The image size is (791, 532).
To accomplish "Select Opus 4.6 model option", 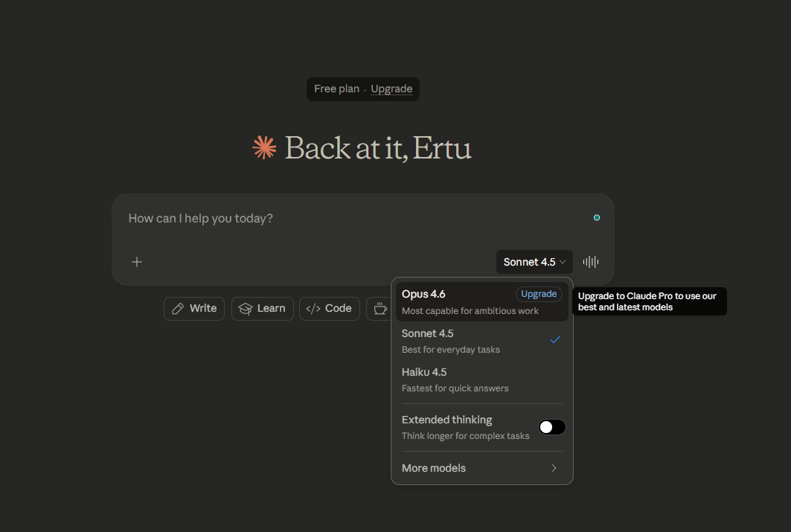I will point(481,301).
